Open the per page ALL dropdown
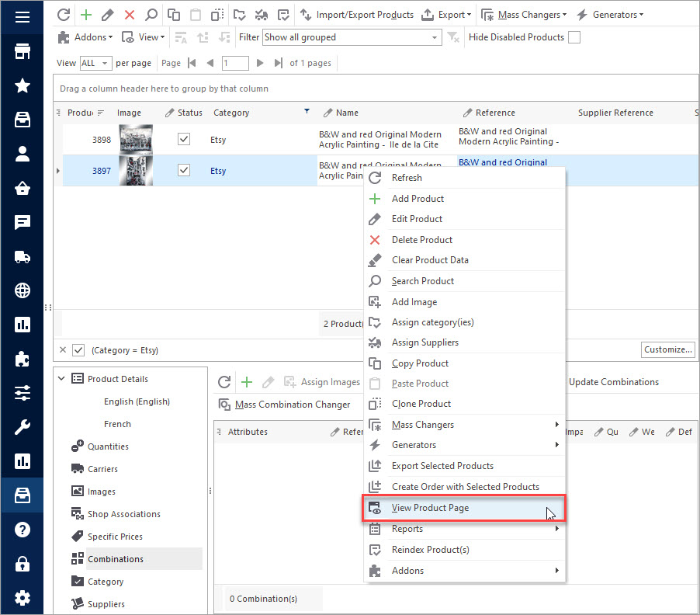700x615 pixels. coord(95,63)
